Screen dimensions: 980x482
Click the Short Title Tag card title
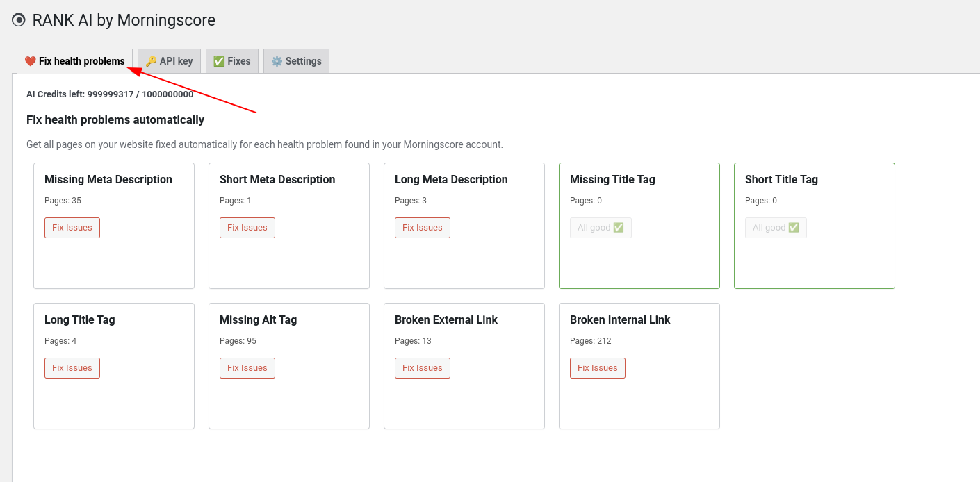(781, 179)
